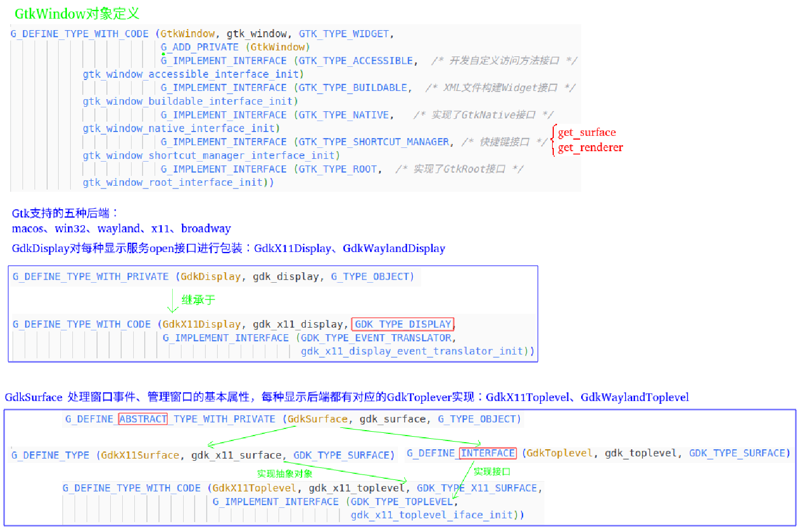
Task: Select "GDK_TYPE_TOPLEVEL"
Action: click(401, 502)
